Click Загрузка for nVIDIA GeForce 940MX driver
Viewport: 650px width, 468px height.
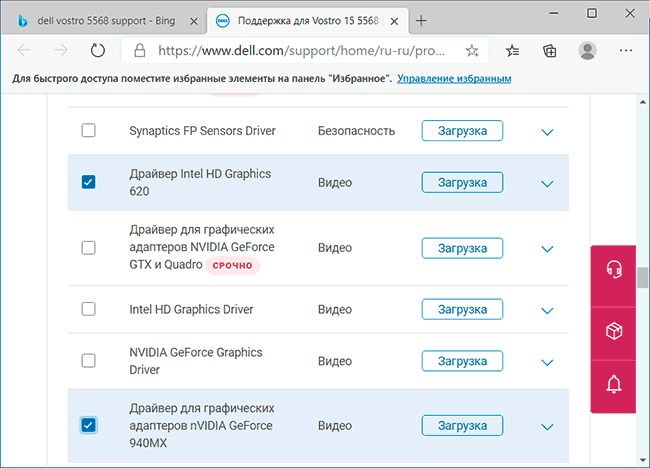[x=462, y=425]
